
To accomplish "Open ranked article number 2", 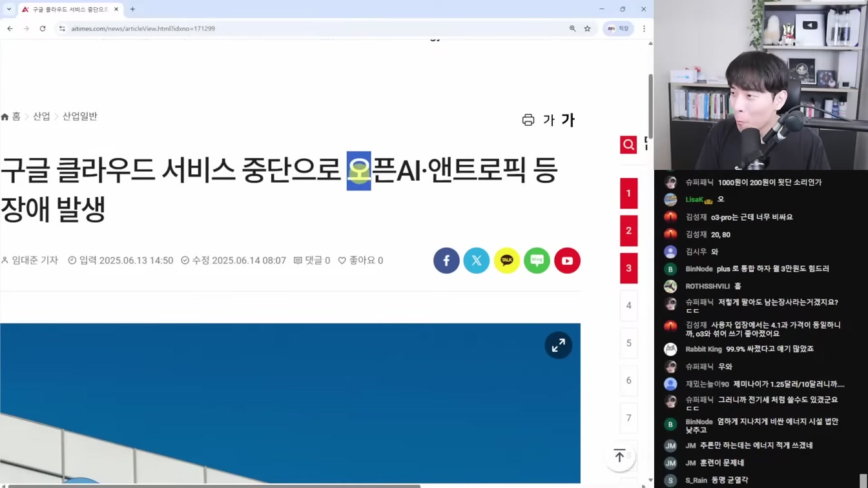I will 628,231.
